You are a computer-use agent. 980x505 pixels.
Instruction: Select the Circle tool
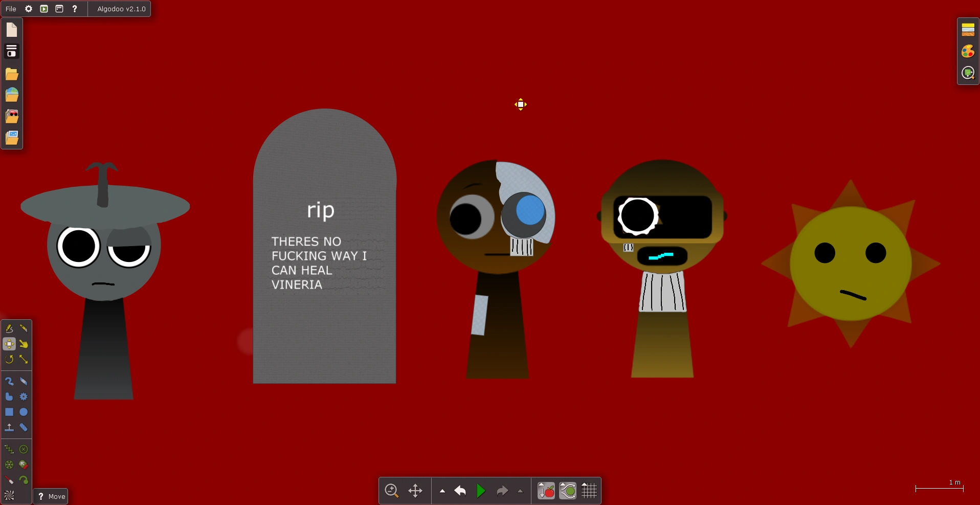point(24,412)
